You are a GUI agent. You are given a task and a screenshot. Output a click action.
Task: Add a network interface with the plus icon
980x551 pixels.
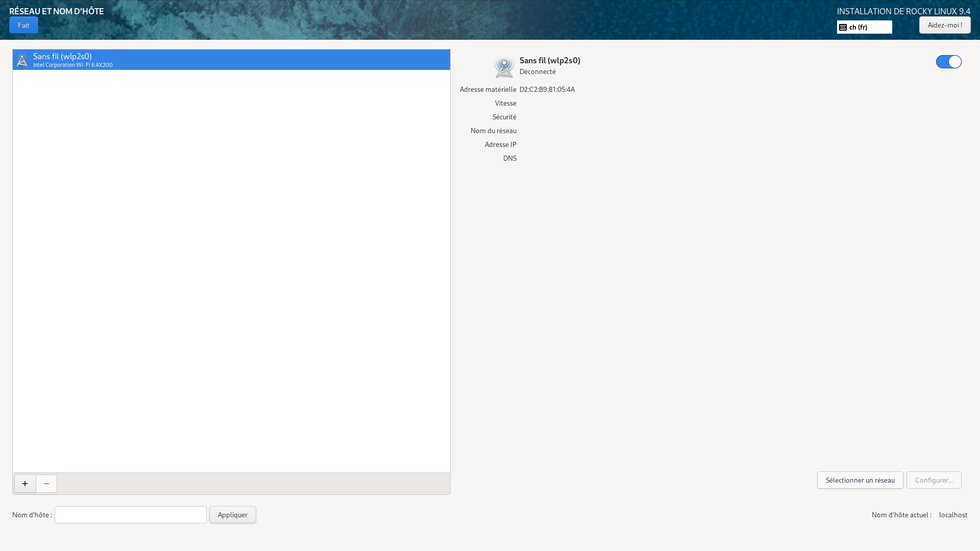point(24,484)
